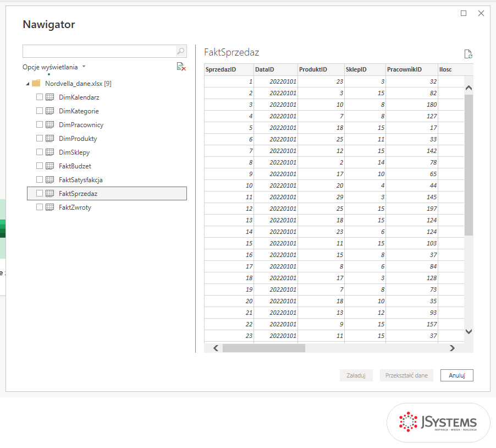Click the table icon next to FaktBudzet
This screenshot has height=448, width=496.
pos(49,166)
